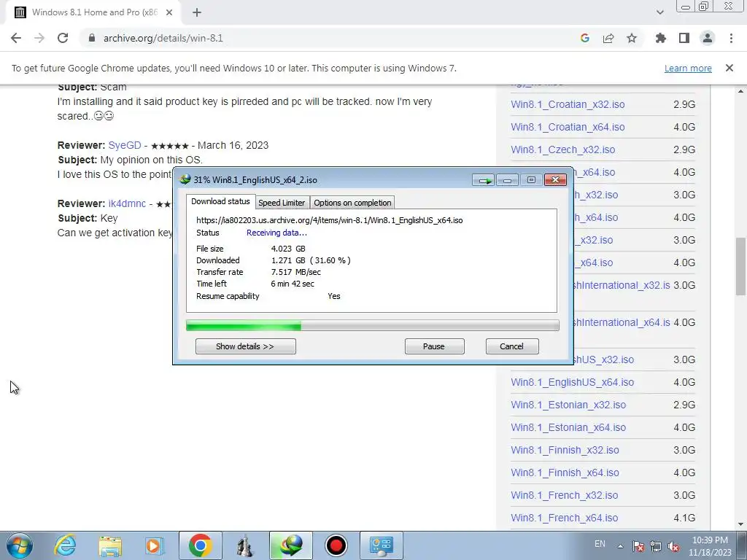Open muted volume tray icon
Viewport: 747px width, 560px height.
673,546
